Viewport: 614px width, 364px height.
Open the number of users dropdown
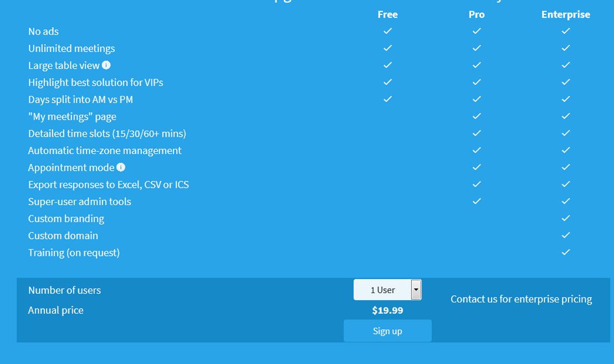point(387,290)
